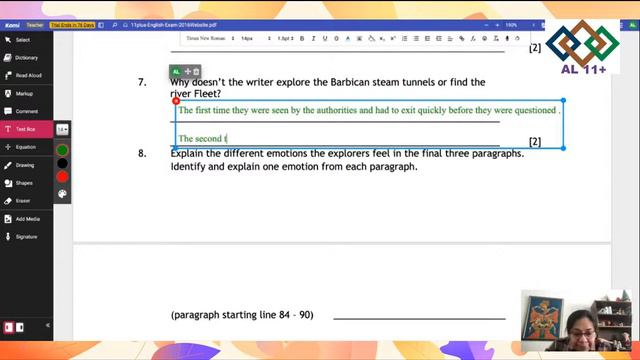Click the move handle on text box
The width and height of the screenshot is (640, 360).
(x=188, y=71)
